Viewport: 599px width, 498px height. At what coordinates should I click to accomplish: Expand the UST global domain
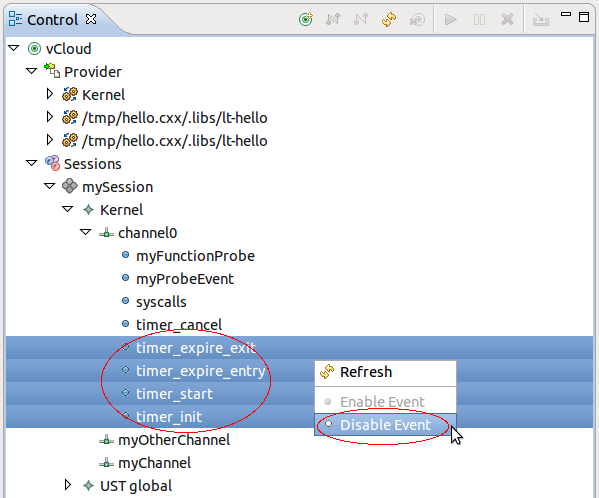coord(68,485)
